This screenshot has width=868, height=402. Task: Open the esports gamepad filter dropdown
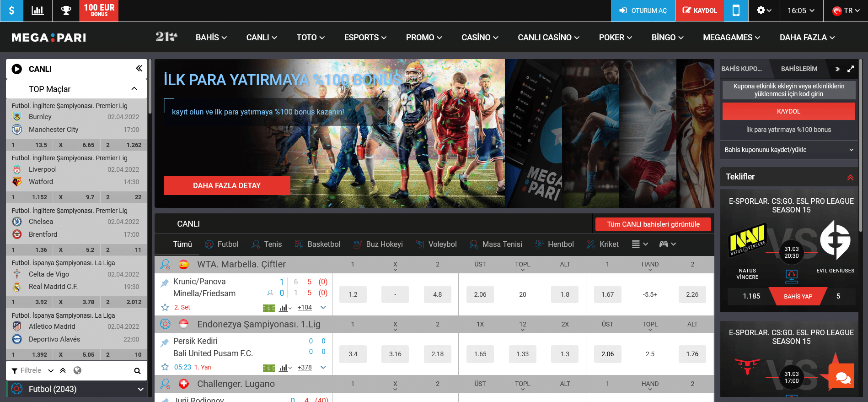(x=667, y=244)
